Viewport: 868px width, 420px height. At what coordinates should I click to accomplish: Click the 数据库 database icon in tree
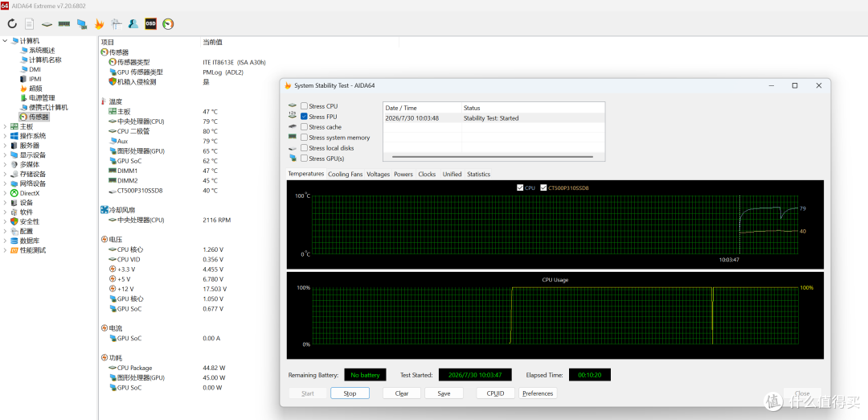point(14,241)
